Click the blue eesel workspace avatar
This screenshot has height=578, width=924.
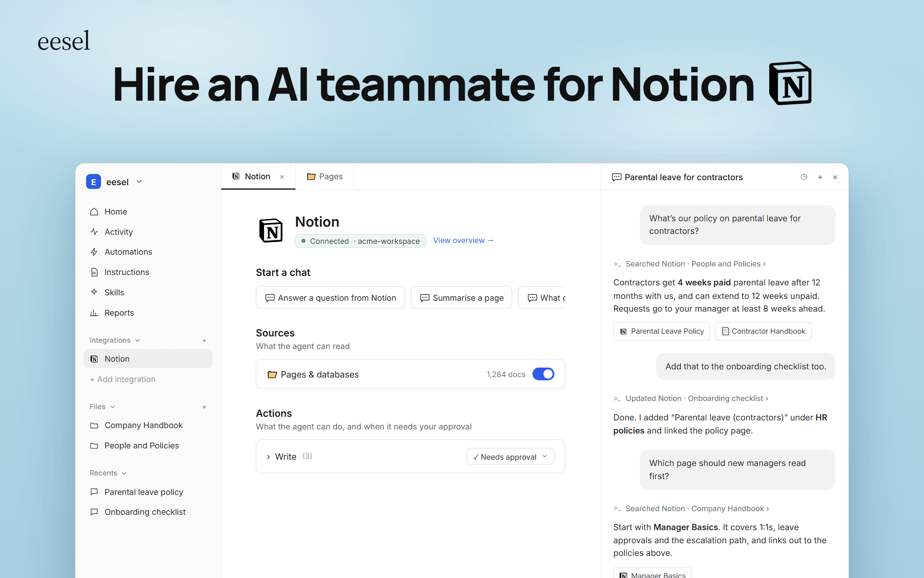tap(93, 182)
